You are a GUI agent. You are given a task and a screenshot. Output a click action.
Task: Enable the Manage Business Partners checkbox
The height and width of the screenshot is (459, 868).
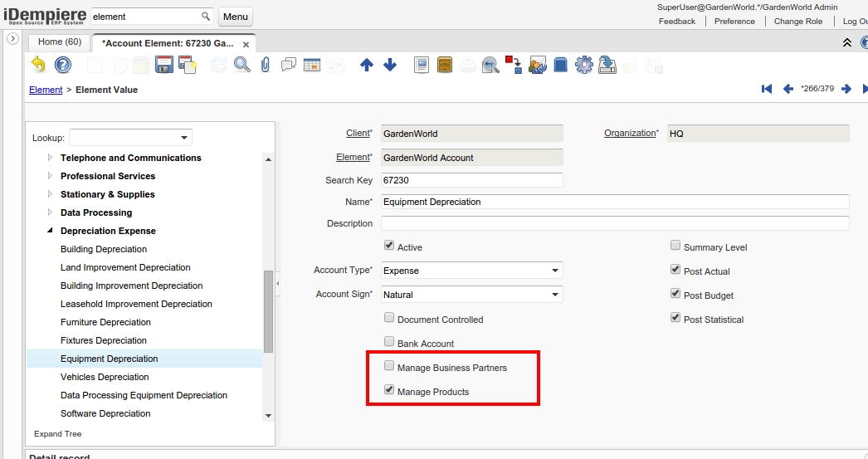coord(389,366)
